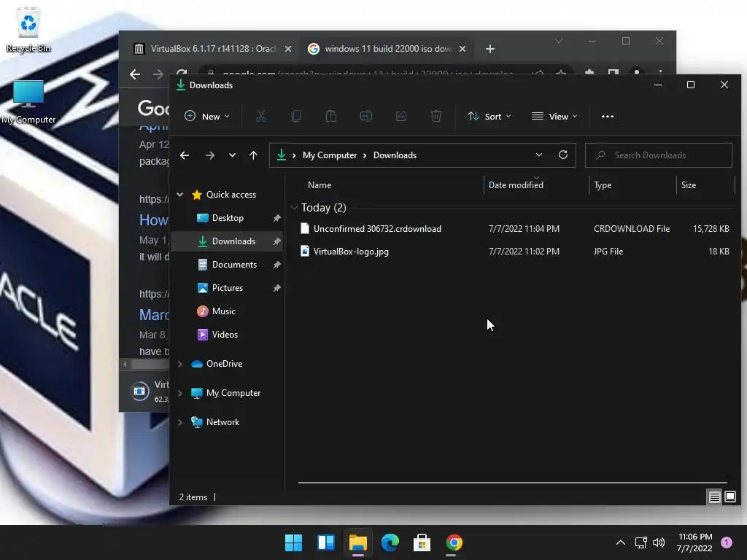Select Pictures in navigation pane
747x560 pixels.
pyautogui.click(x=228, y=288)
